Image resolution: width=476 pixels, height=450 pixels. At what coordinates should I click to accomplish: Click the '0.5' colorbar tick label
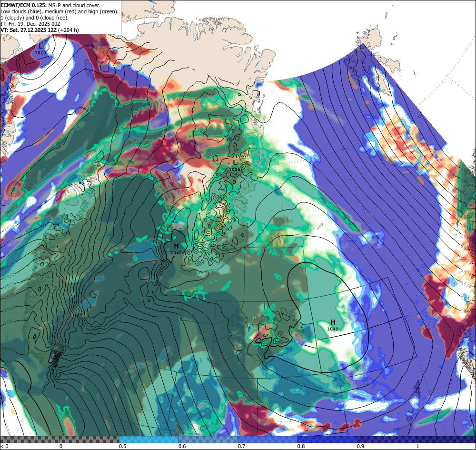pyautogui.click(x=123, y=446)
